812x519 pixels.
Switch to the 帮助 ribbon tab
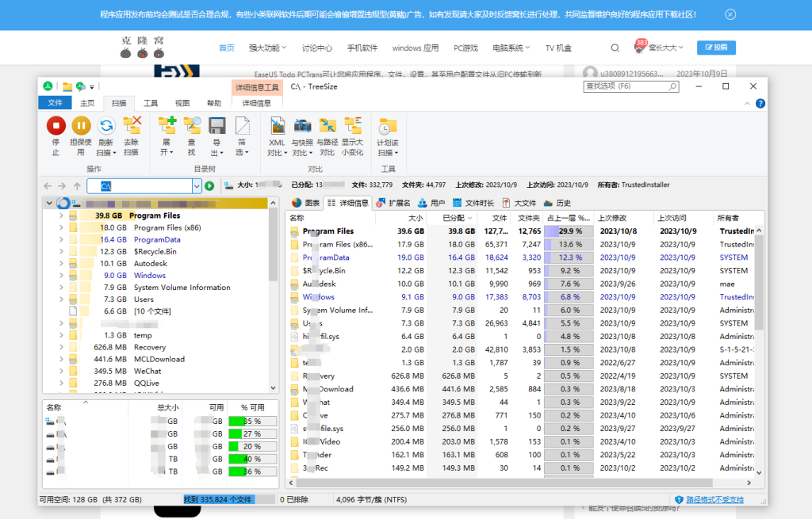(214, 103)
